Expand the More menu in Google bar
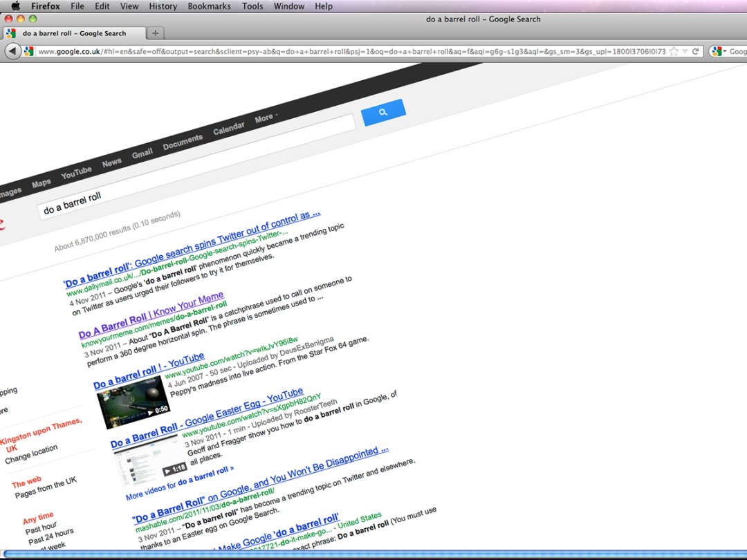 (266, 117)
